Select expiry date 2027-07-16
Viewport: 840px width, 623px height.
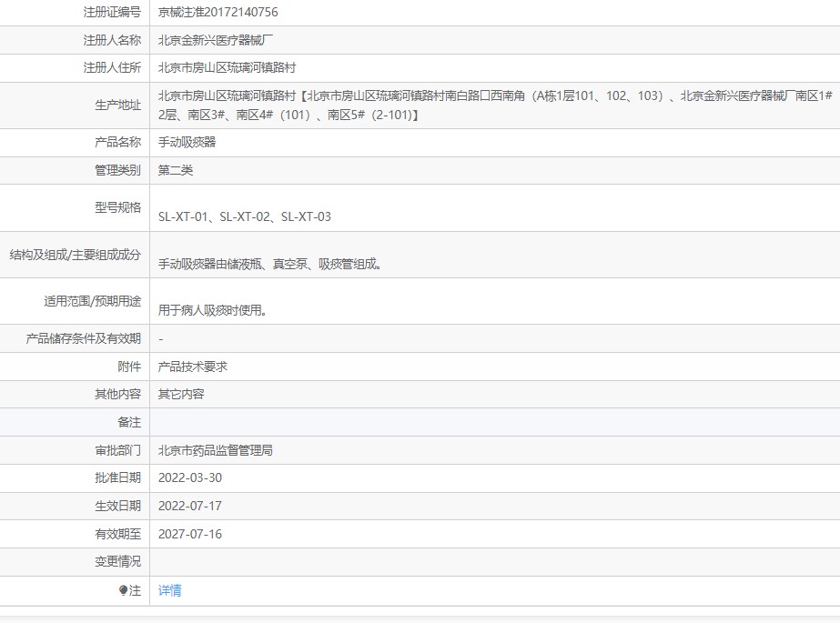coord(190,534)
